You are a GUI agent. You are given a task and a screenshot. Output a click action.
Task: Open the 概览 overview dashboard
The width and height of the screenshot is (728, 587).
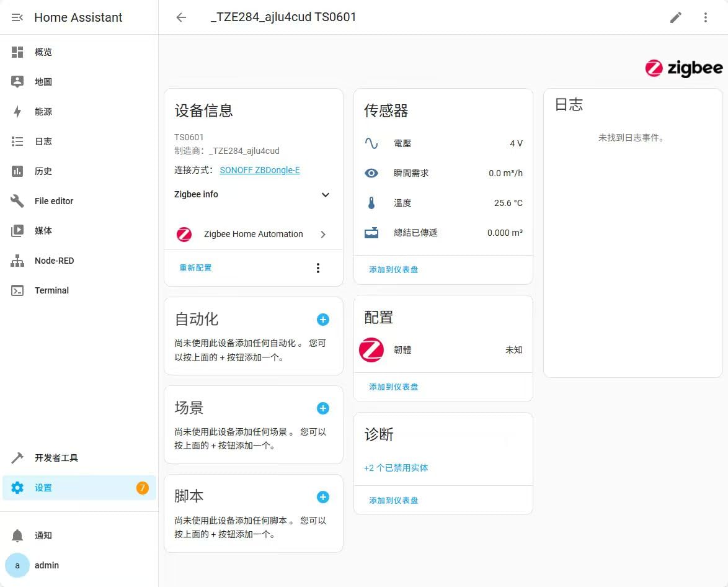[79, 52]
